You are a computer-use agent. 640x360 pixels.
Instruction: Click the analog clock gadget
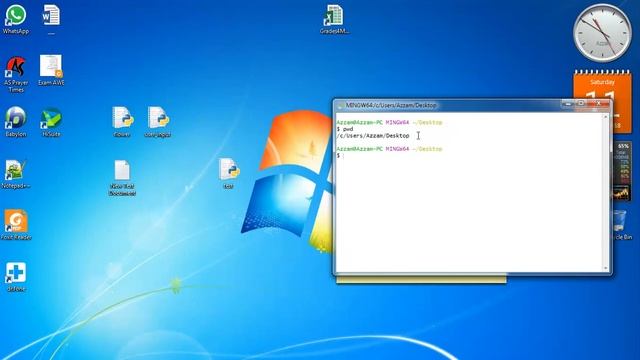tap(602, 33)
